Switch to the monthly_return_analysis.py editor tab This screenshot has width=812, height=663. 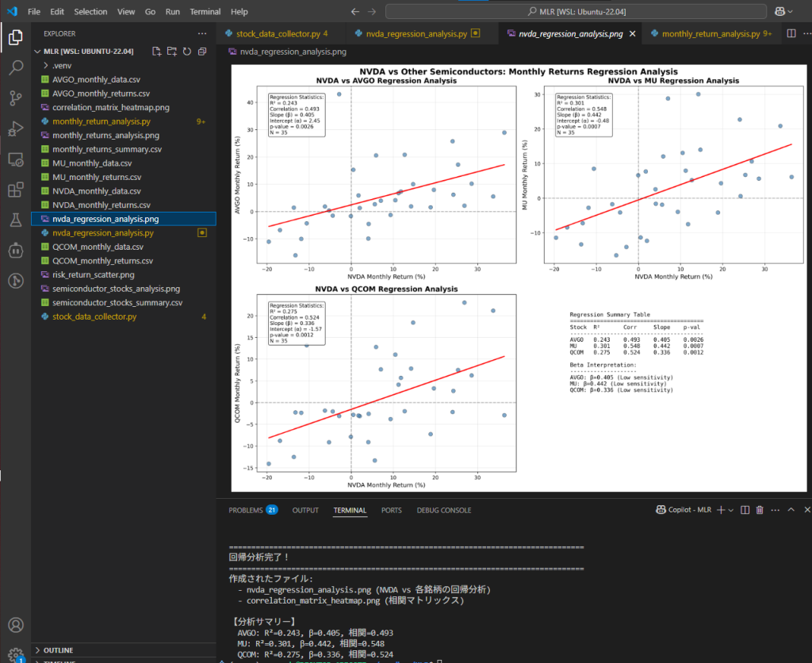[x=711, y=33]
